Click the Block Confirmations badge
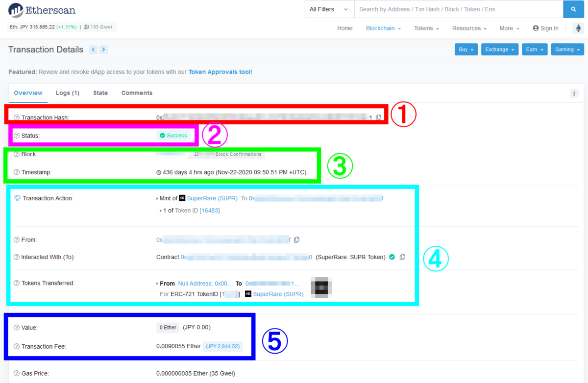 tap(227, 154)
